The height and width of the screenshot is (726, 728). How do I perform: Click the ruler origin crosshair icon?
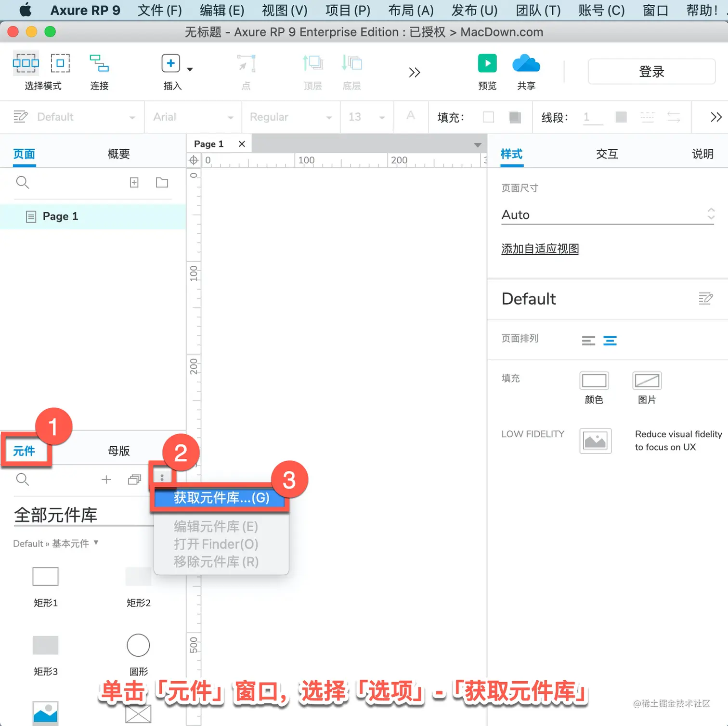(194, 160)
